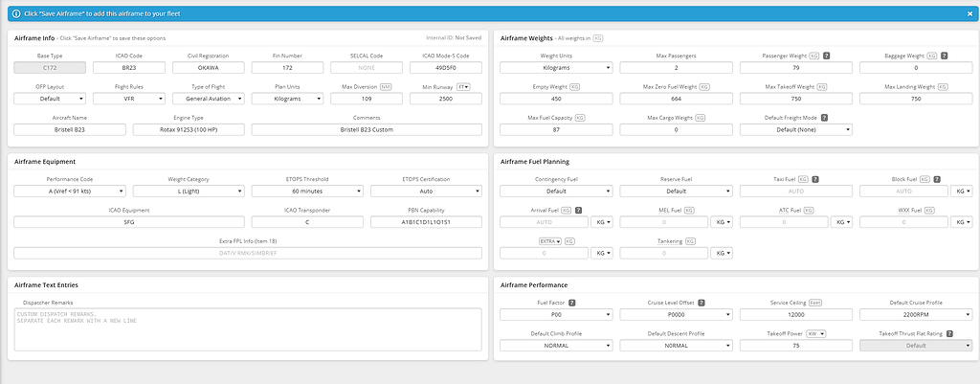Select the Default Cruise Profile 2200RPM dropdown

pos(916,315)
